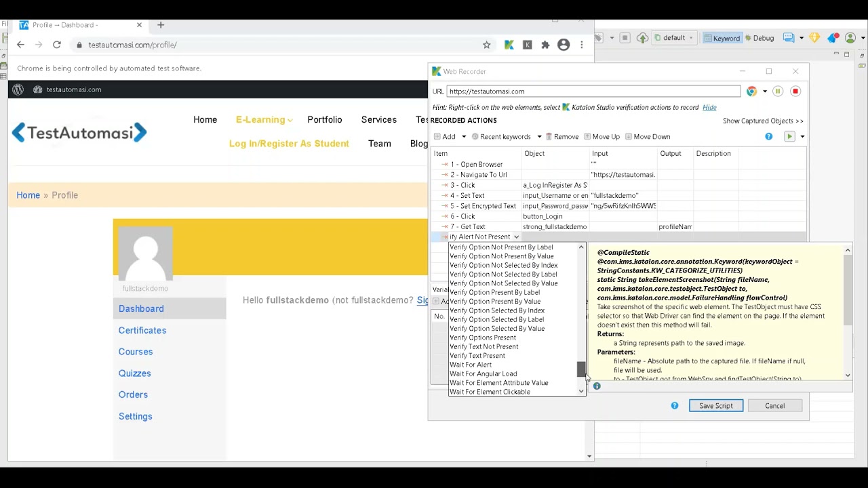Open Chrome's three-dot menu
Image resolution: width=868 pixels, height=488 pixels.
581,45
